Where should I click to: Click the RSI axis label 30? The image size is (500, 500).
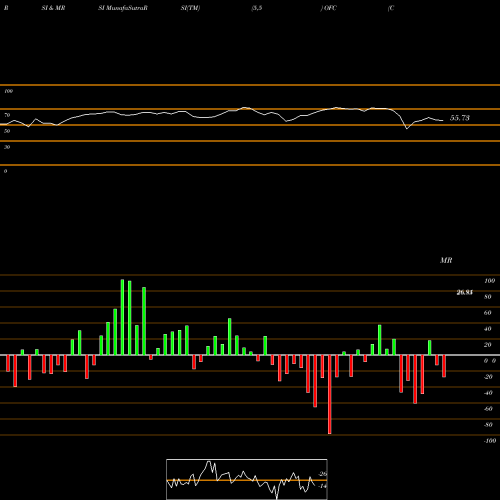pos(7,147)
